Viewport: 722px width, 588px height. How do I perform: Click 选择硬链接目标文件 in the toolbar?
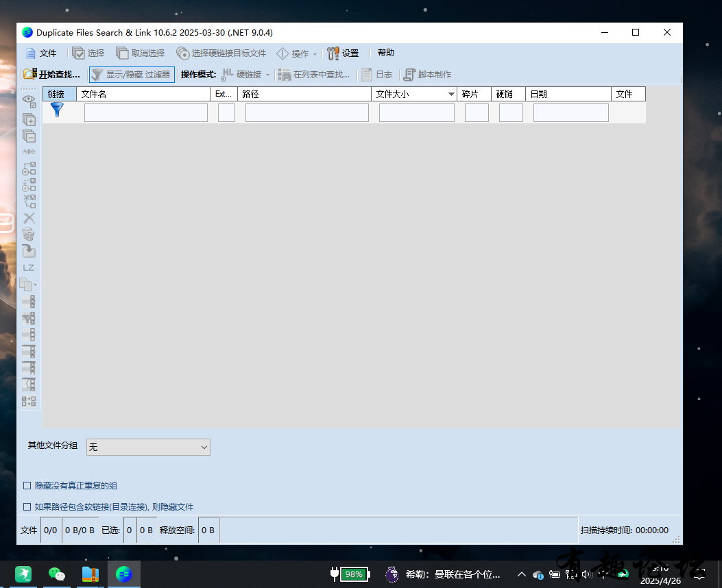(221, 53)
